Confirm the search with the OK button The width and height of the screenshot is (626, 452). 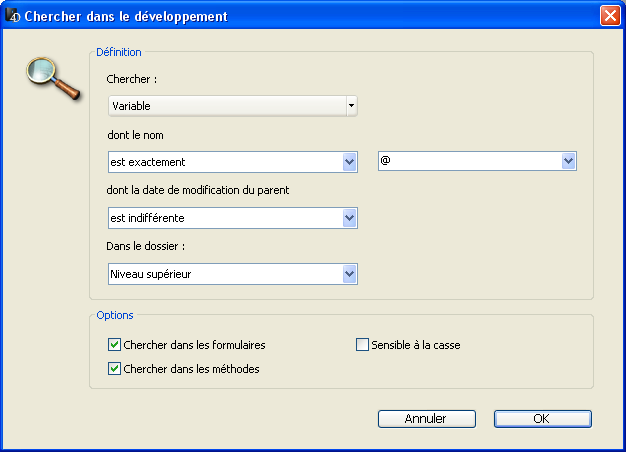pos(542,419)
